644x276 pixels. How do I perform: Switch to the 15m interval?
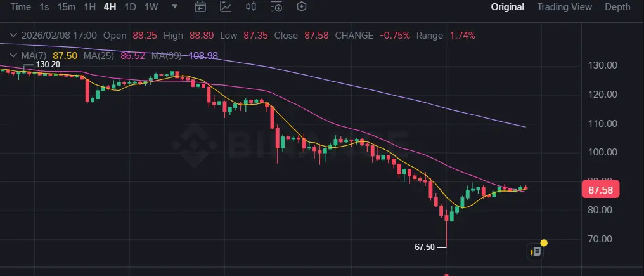(66, 7)
